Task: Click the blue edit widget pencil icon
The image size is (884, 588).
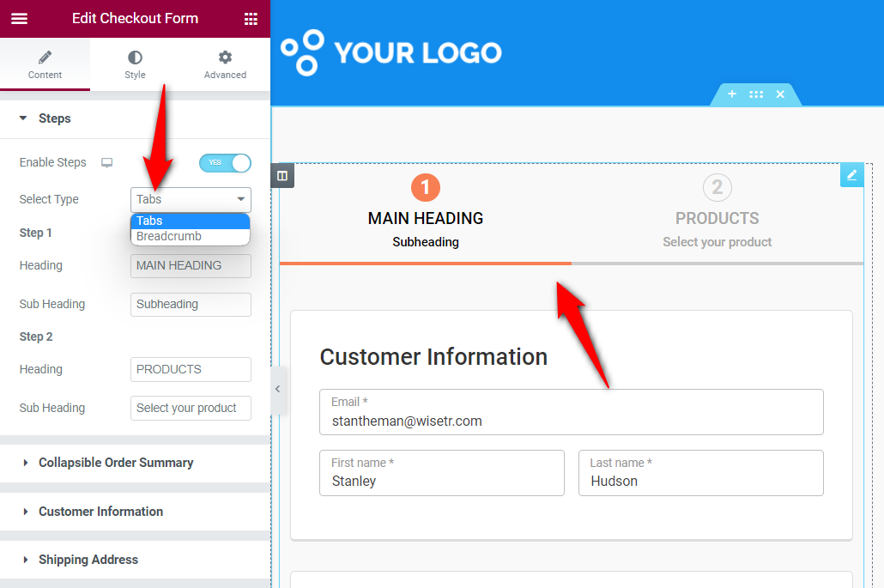Action: pos(852,175)
